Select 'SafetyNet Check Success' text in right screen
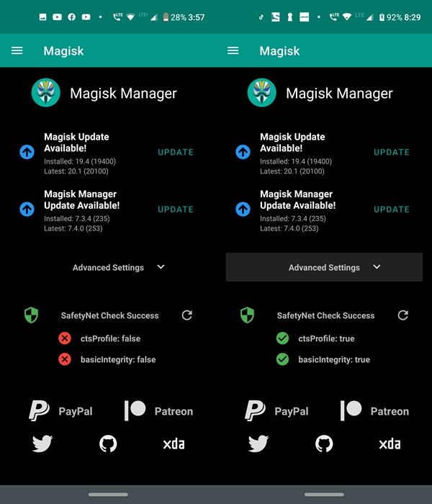The image size is (432, 504). pos(325,315)
